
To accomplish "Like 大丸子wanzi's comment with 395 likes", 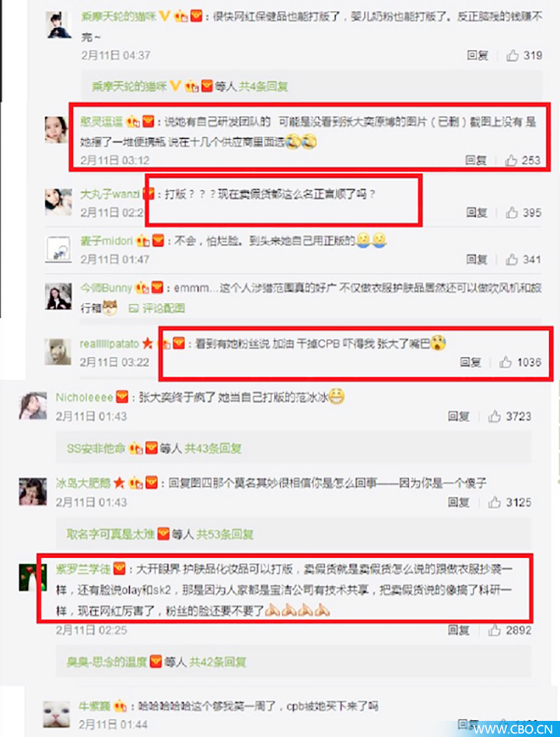I will [x=512, y=213].
